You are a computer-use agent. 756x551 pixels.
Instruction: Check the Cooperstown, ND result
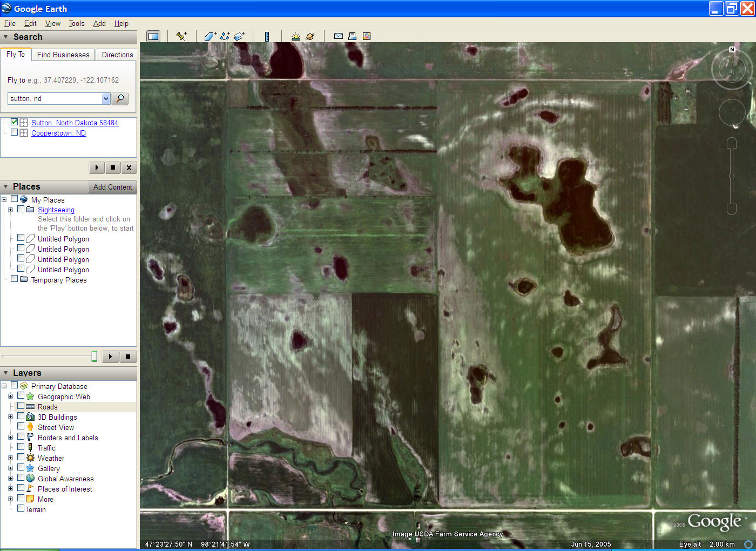14,132
